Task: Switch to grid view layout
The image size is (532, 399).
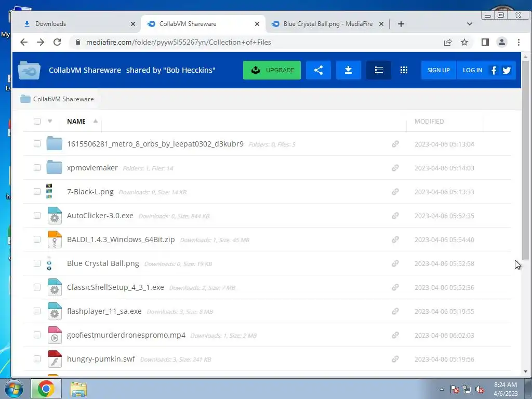Action: (x=404, y=70)
